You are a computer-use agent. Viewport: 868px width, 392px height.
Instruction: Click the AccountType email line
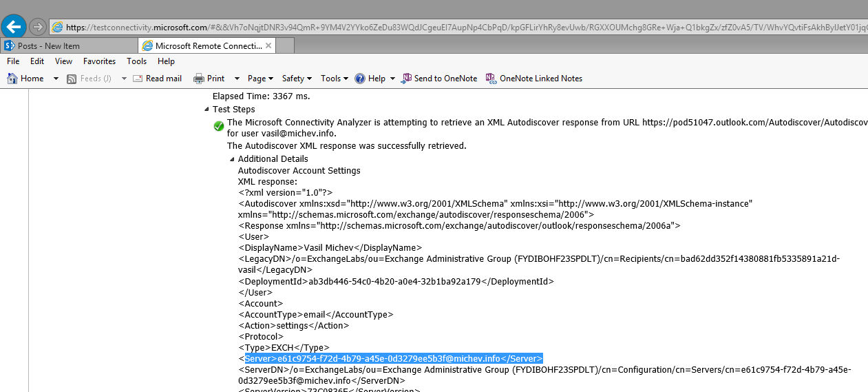point(315,314)
